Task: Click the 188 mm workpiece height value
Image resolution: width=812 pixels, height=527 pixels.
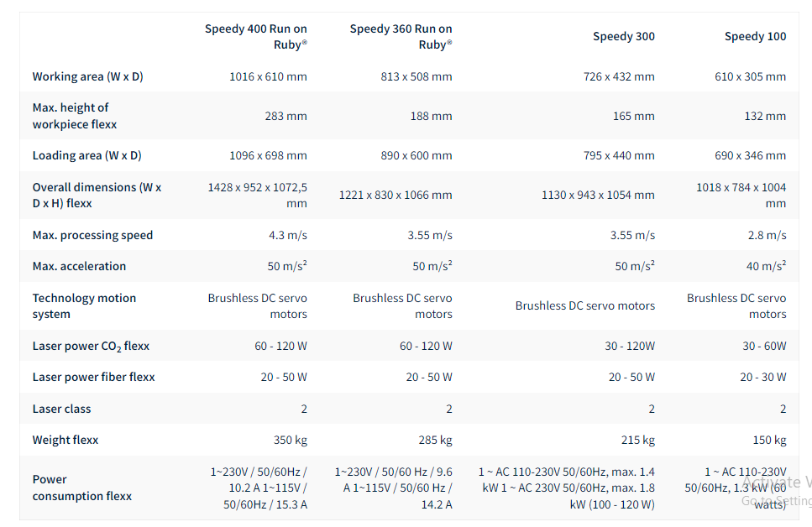Action: (431, 117)
